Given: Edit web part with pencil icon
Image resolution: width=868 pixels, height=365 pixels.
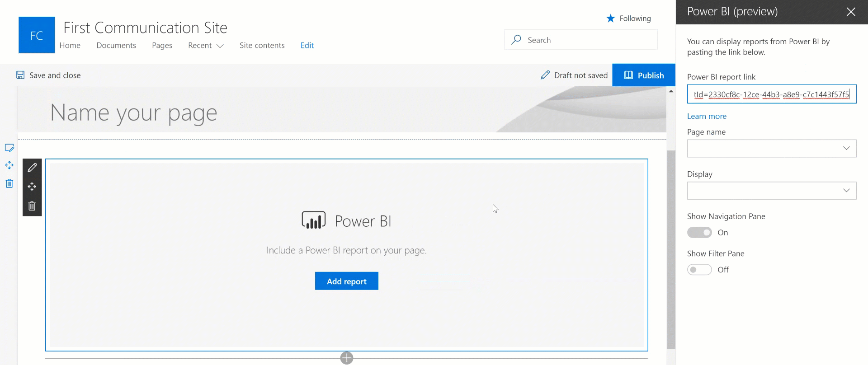Looking at the screenshot, I should pyautogui.click(x=32, y=168).
